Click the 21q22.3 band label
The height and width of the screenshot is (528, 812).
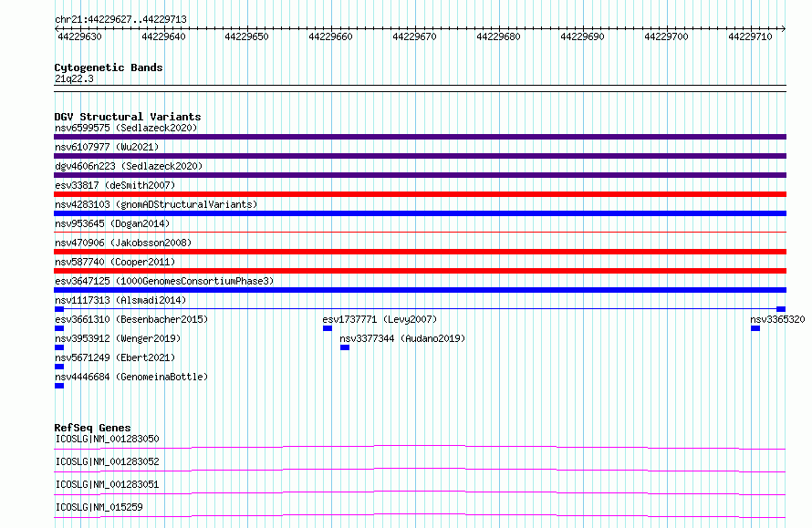74,78
